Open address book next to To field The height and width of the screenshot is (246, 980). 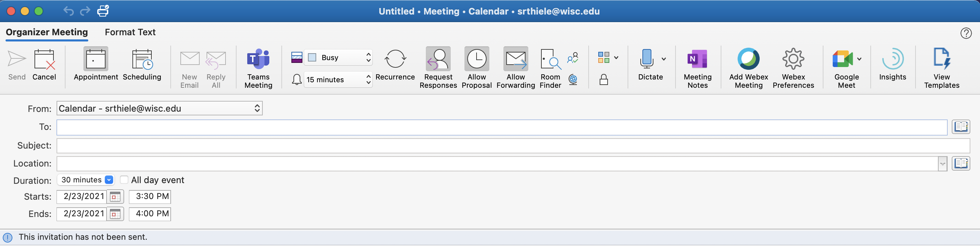pyautogui.click(x=961, y=127)
